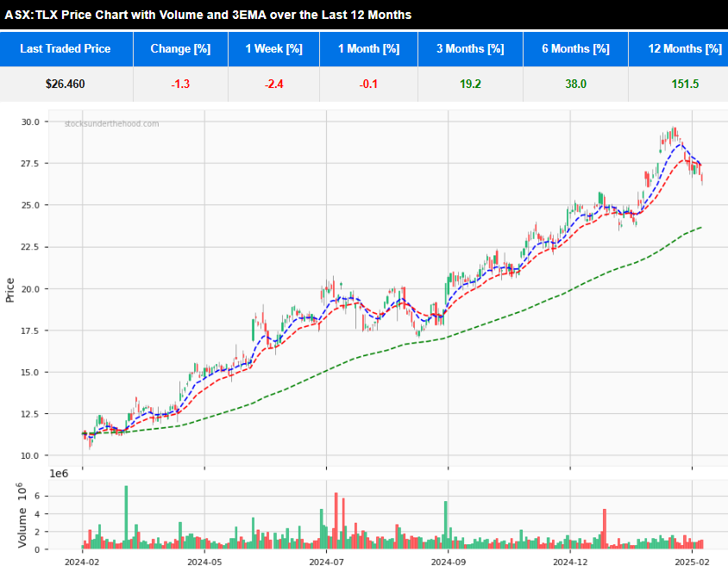728x571 pixels.
Task: Select the Change [%] header
Action: (x=180, y=49)
